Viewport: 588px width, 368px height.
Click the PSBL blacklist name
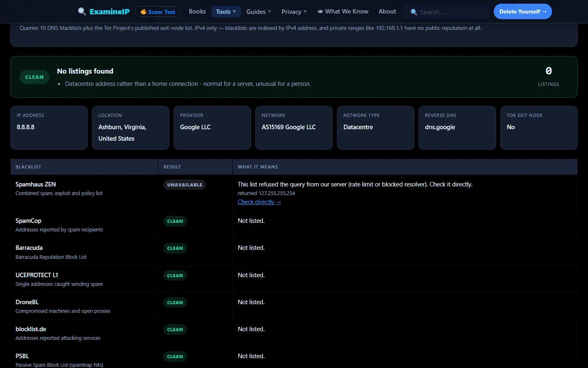[x=22, y=356]
